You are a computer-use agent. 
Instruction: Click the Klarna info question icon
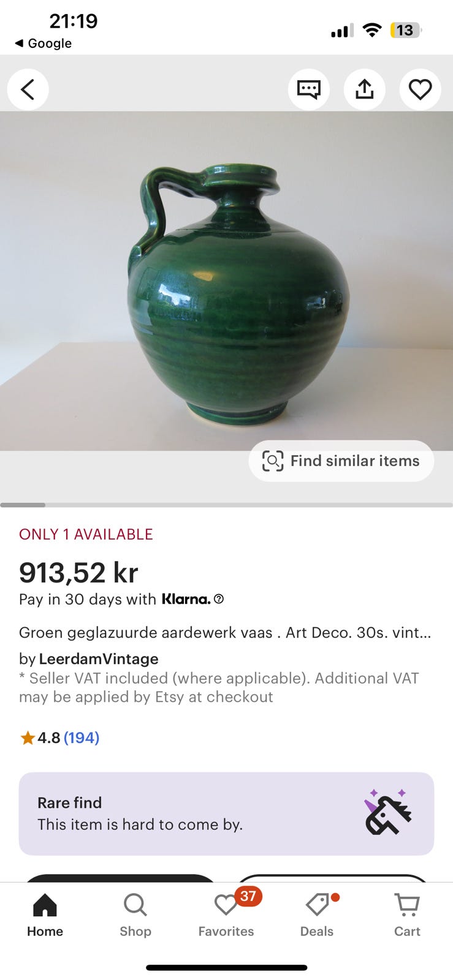point(219,599)
